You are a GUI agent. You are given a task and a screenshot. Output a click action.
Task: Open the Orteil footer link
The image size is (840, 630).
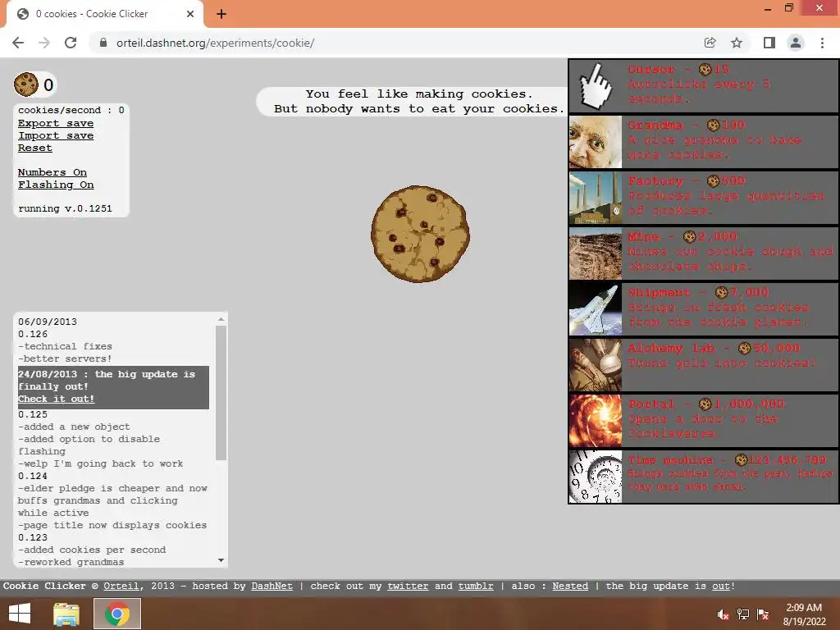click(x=121, y=586)
